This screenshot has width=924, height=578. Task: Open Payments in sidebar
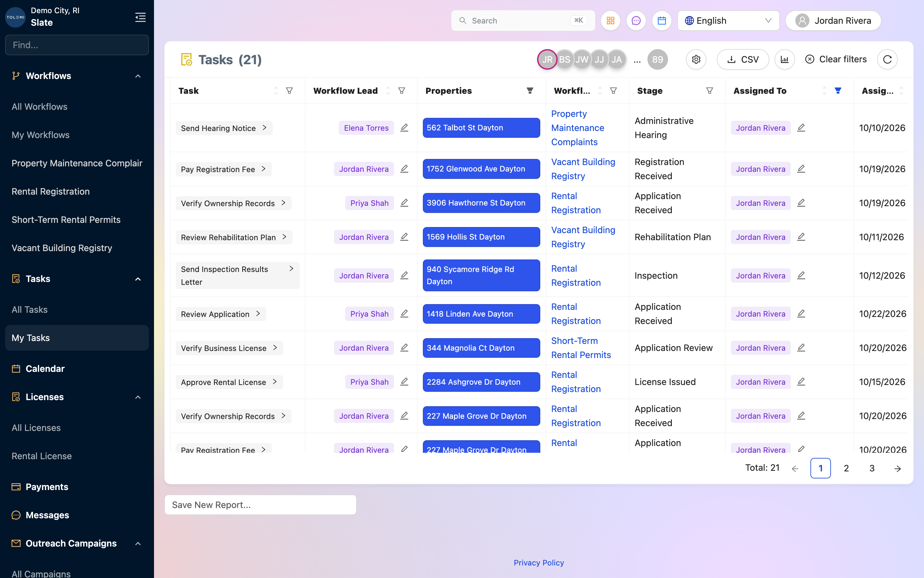(x=47, y=487)
